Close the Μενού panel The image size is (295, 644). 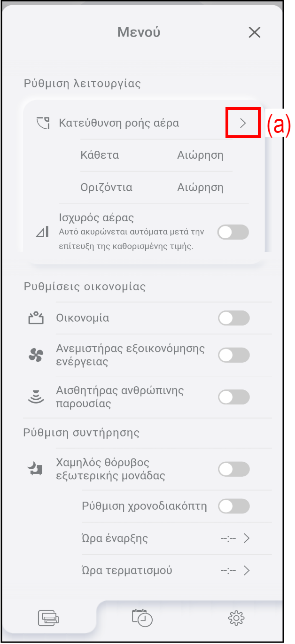[254, 32]
